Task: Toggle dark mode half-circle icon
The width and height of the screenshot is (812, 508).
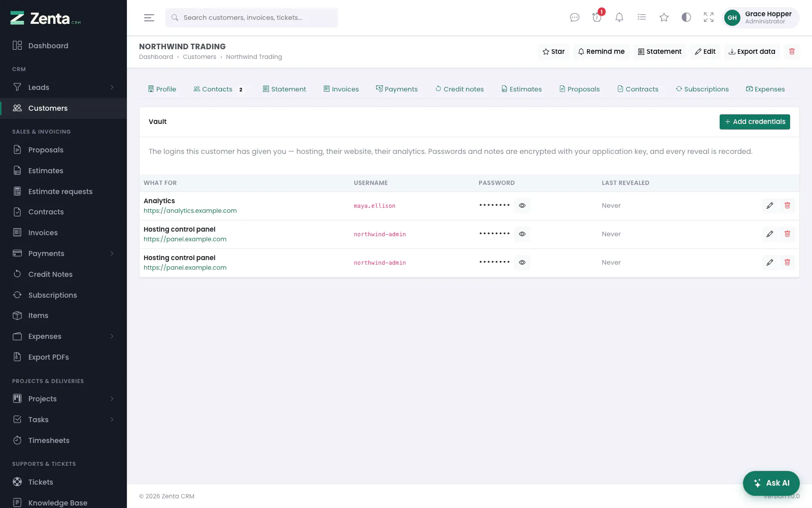Action: [686, 18]
